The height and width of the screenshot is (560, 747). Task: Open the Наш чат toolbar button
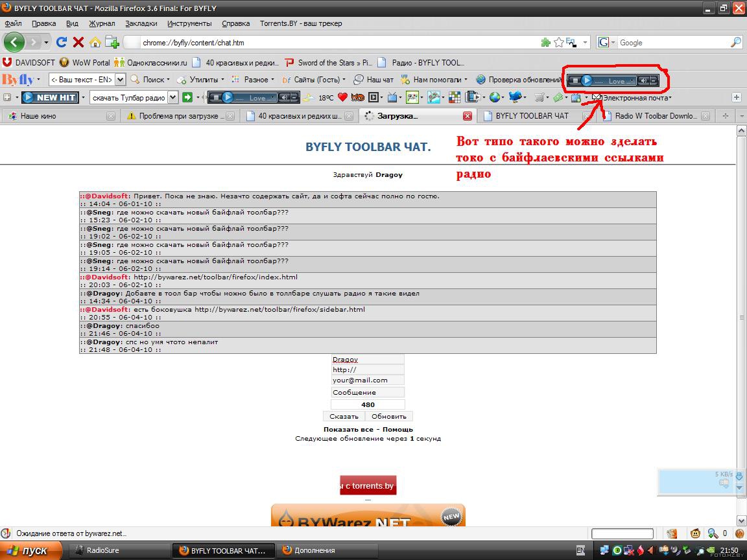coord(373,80)
